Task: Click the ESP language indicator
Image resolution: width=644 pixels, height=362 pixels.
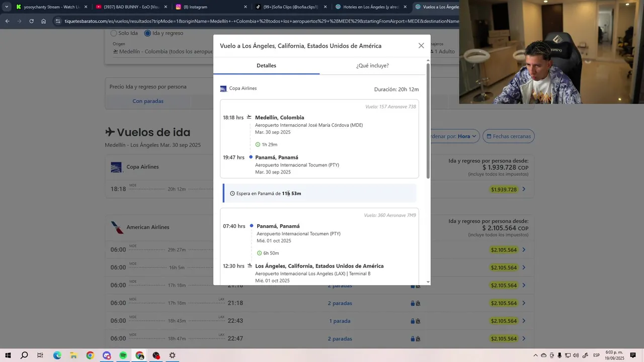Action: point(596,355)
